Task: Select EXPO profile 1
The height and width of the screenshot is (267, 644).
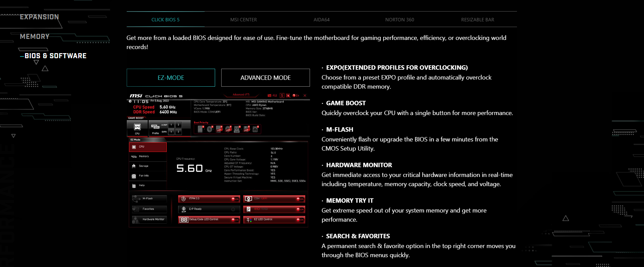Action: tap(171, 132)
